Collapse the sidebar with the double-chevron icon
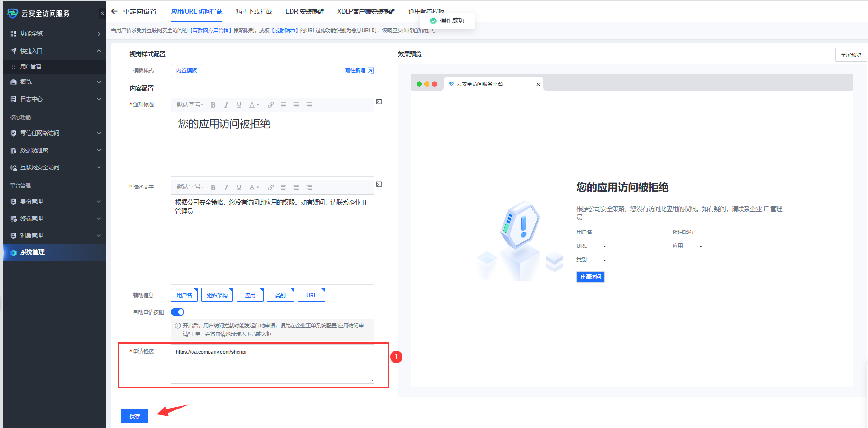The width and height of the screenshot is (868, 428). [102, 13]
